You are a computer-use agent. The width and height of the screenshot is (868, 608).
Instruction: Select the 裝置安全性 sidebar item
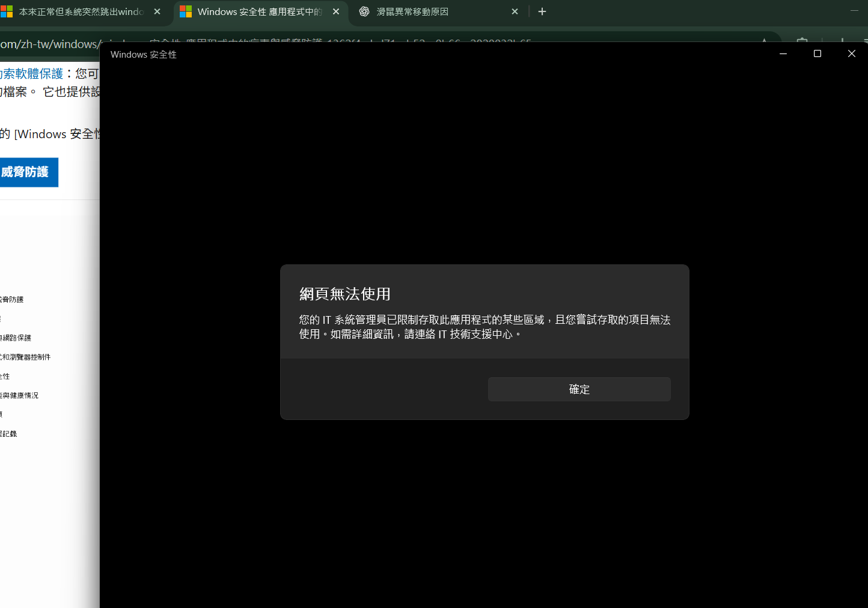pos(5,375)
